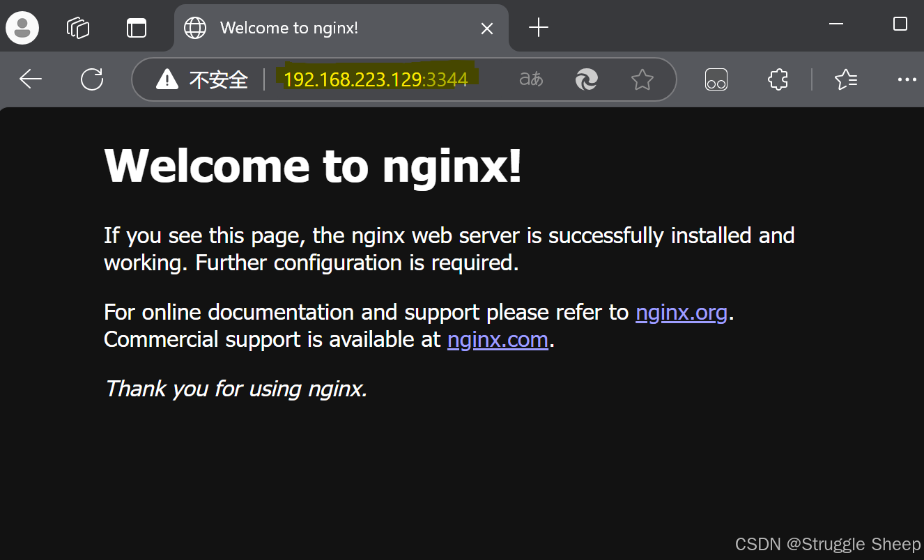Open the mask-shaped toolbar icon

[x=716, y=79]
